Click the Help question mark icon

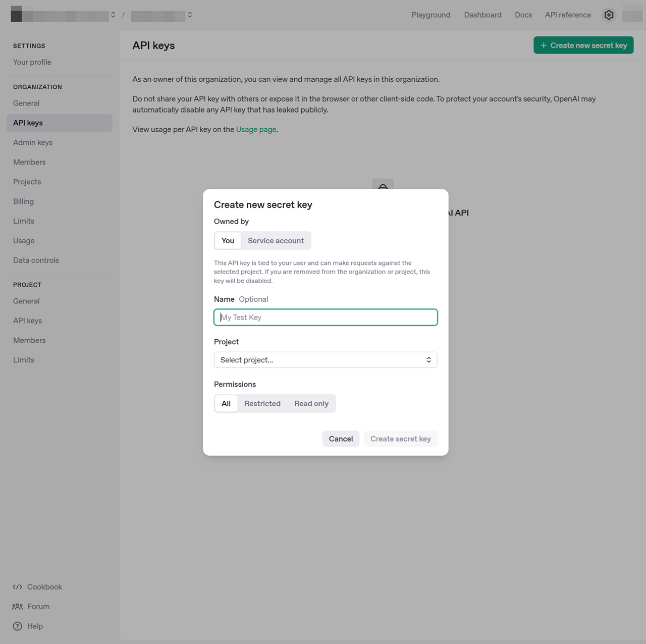18,626
